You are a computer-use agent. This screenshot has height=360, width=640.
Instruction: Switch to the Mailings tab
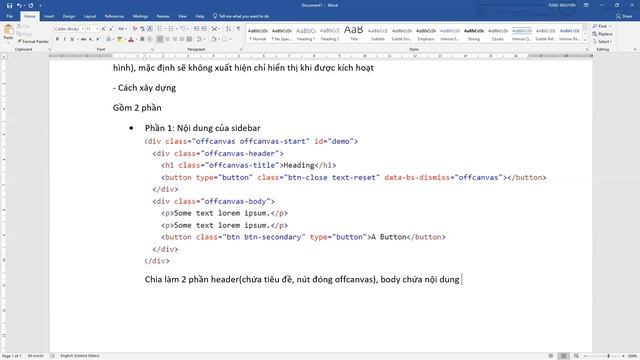[140, 16]
